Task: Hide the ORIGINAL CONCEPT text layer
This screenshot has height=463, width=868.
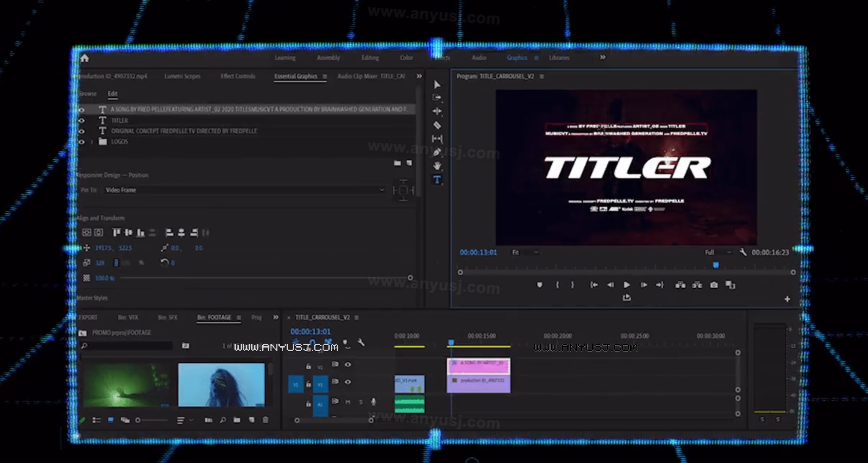Action: click(81, 131)
